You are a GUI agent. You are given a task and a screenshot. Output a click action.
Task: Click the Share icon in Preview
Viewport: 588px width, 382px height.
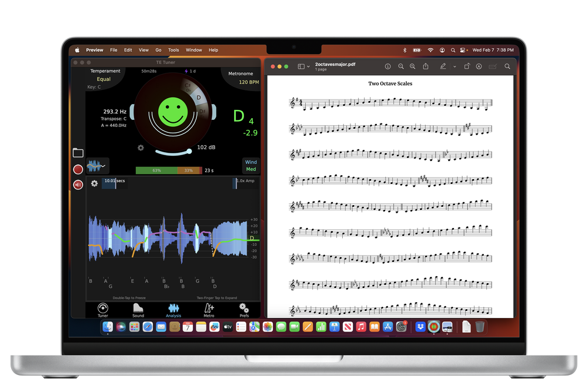[x=425, y=66]
